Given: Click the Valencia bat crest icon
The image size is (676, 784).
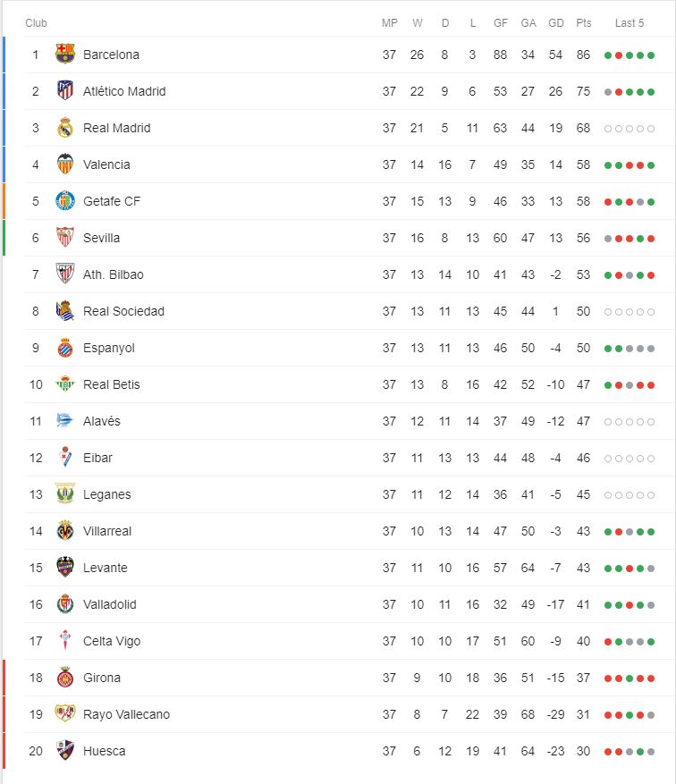Looking at the screenshot, I should coord(65,164).
